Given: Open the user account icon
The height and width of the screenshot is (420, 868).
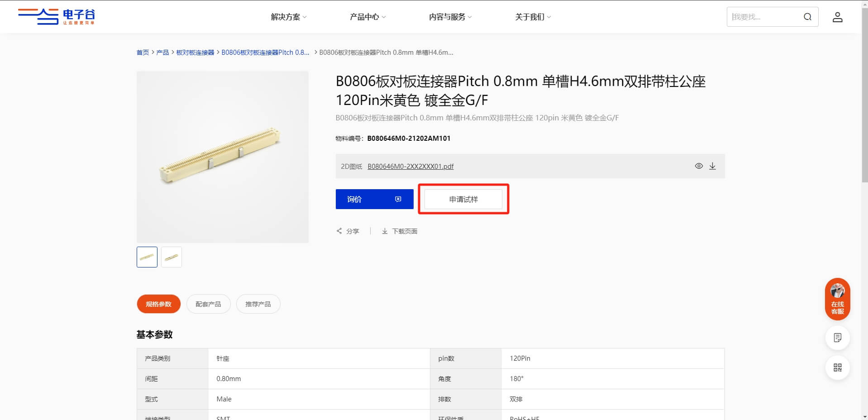Looking at the screenshot, I should [837, 17].
